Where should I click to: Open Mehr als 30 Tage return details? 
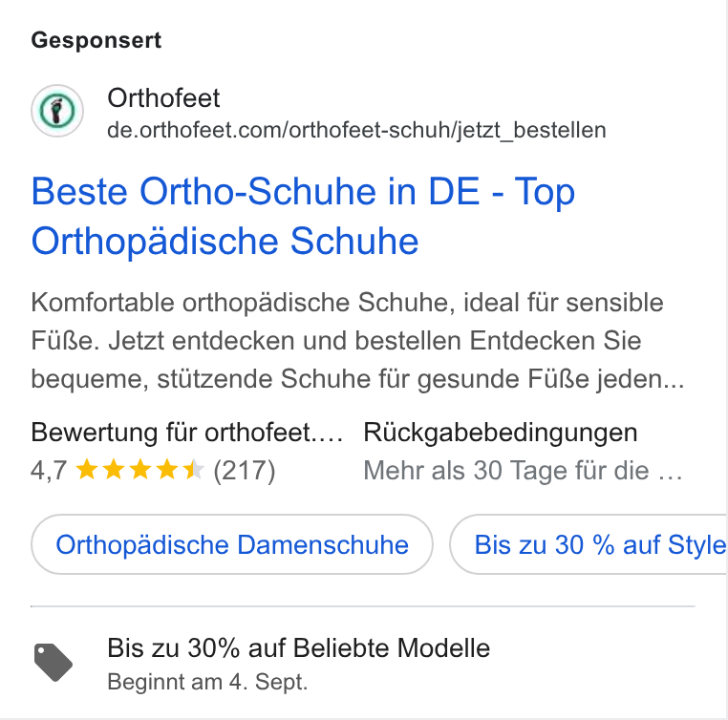[523, 471]
